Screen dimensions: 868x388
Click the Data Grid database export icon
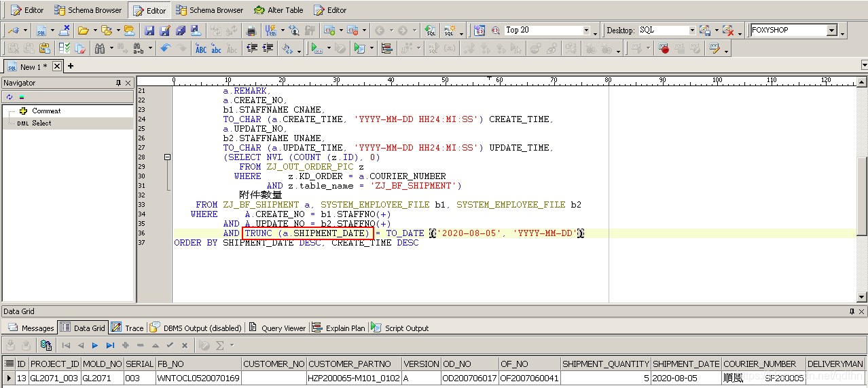46,345
